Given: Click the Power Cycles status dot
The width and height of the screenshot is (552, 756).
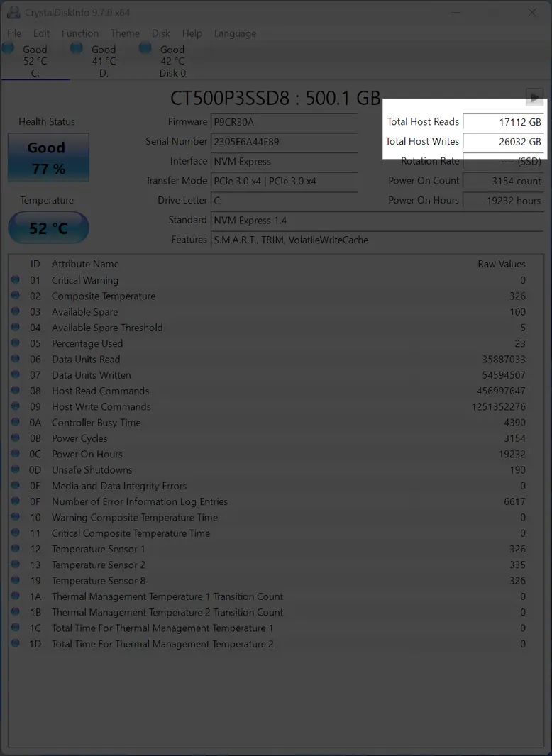Looking at the screenshot, I should [x=16, y=438].
